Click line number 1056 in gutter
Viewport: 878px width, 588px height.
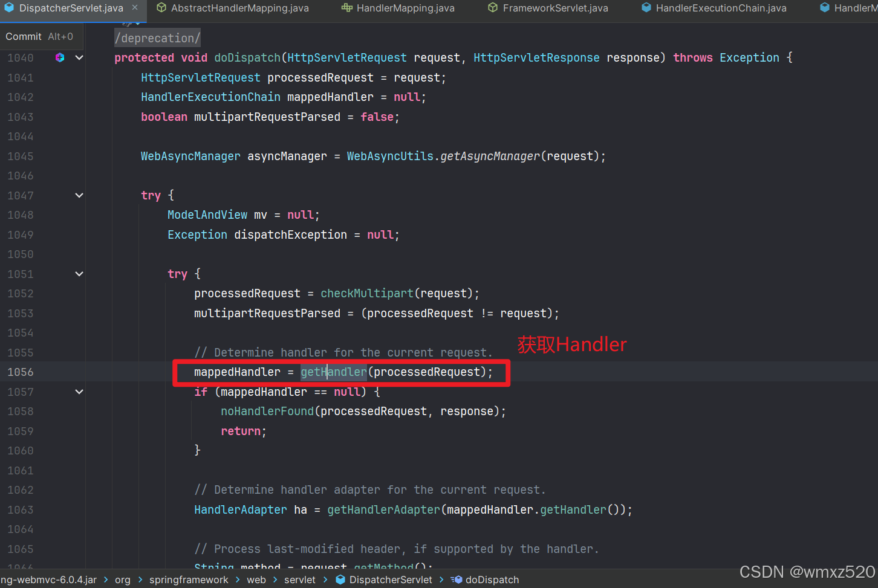(21, 372)
